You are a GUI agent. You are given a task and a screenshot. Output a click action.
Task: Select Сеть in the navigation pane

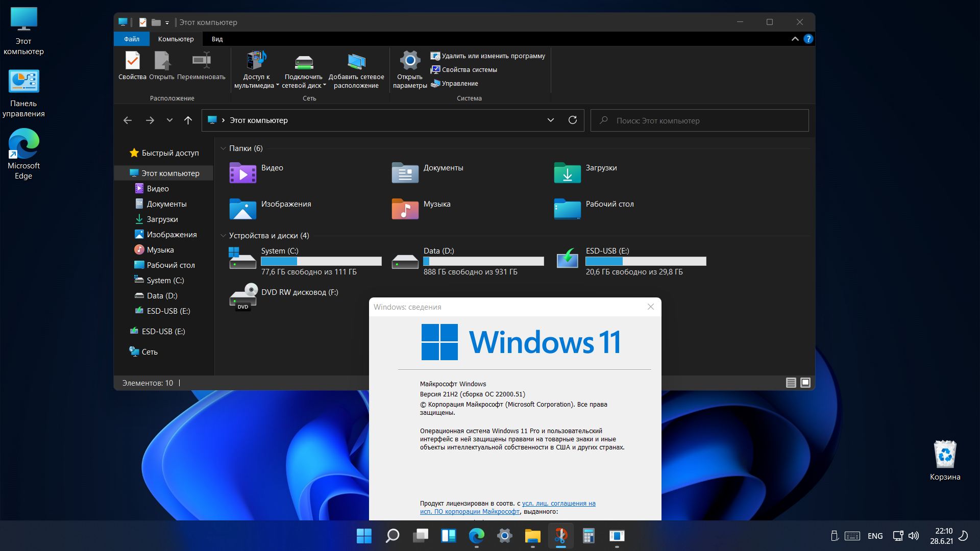point(143,352)
